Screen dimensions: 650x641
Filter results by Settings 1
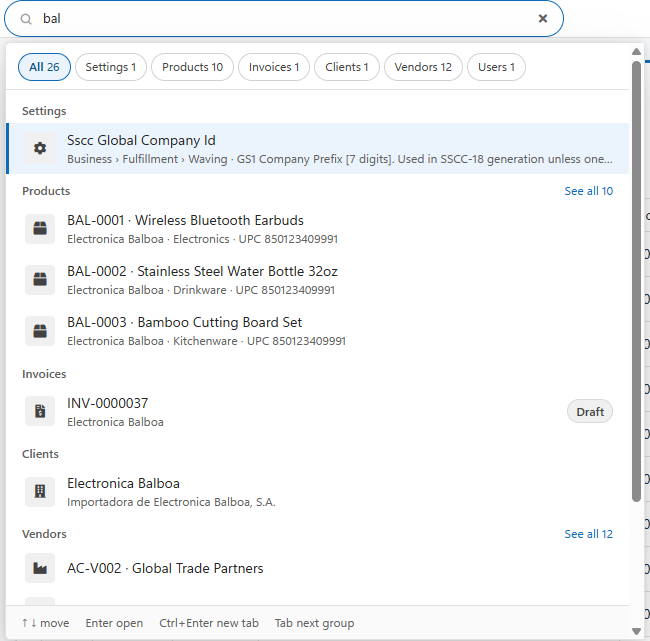point(111,67)
